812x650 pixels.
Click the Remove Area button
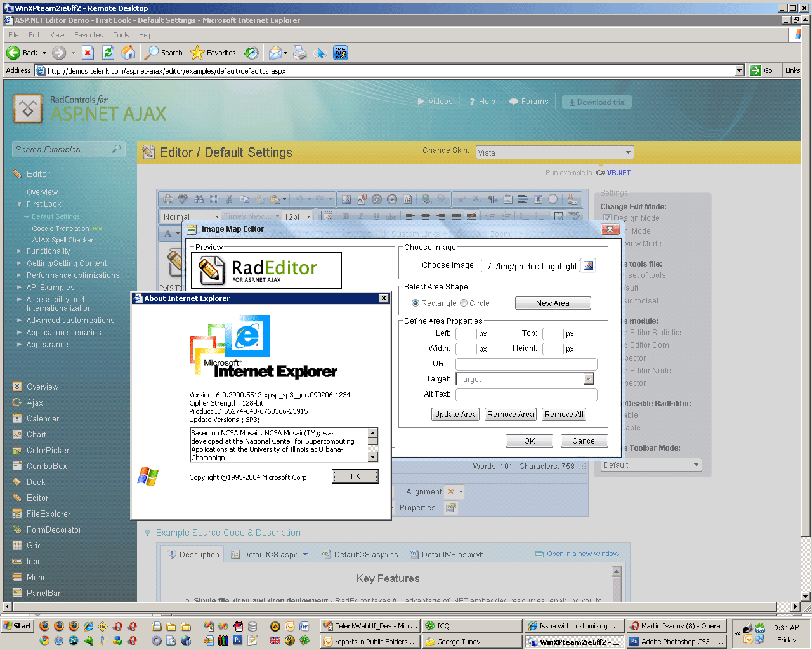[511, 415]
